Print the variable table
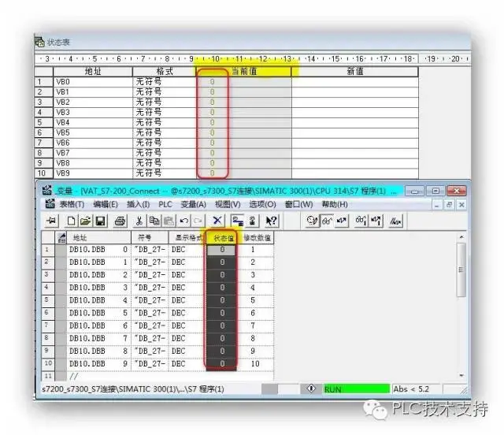504x435 pixels. point(120,221)
